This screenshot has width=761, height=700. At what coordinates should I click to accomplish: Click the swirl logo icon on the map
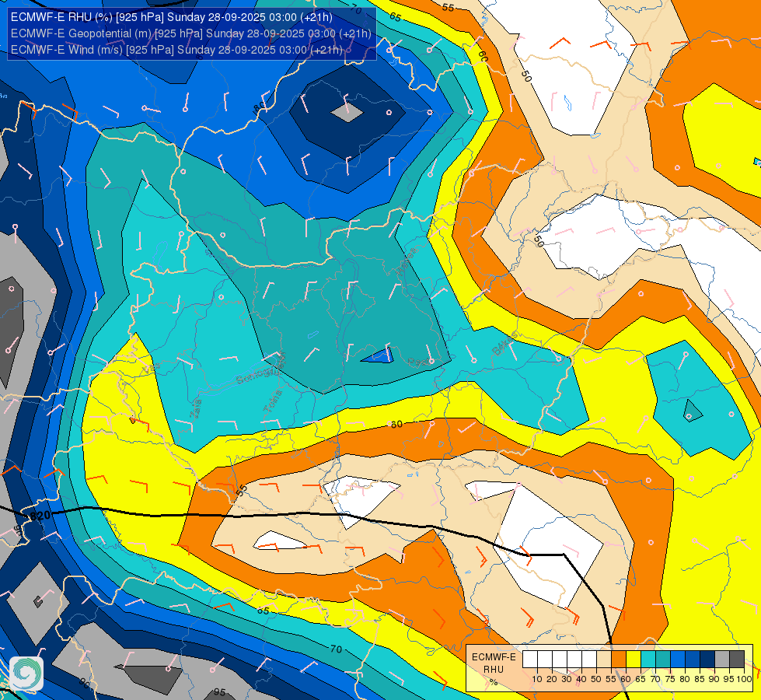point(26,674)
